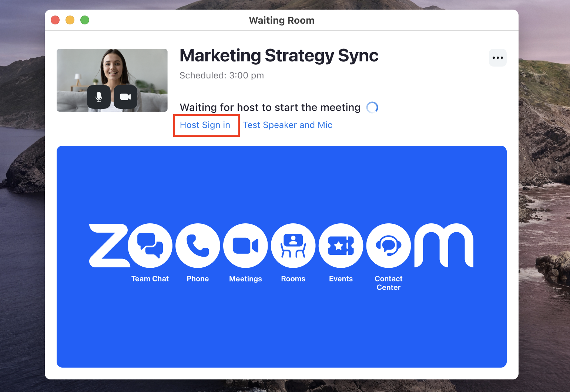Open Host Sign in
Screen dimensions: 570x392
206,125
